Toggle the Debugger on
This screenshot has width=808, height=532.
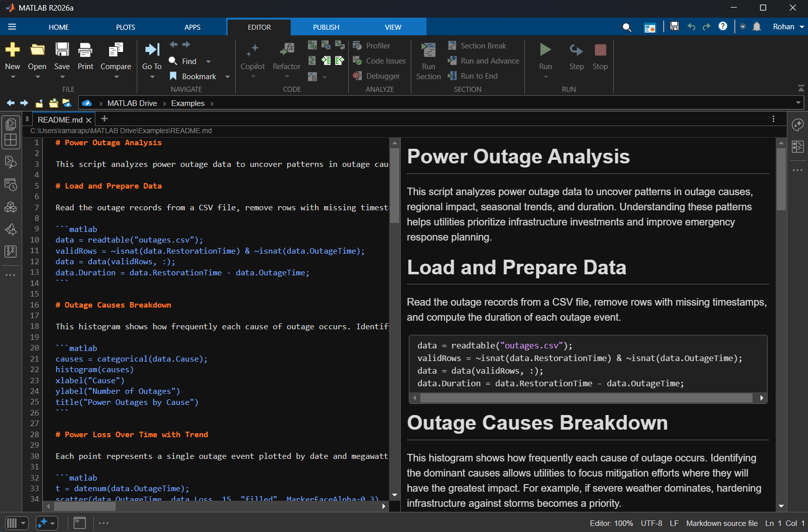click(x=378, y=76)
